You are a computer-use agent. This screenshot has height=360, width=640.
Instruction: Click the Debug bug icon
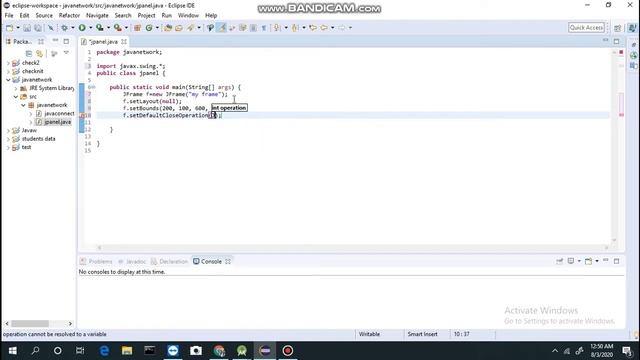64,28
